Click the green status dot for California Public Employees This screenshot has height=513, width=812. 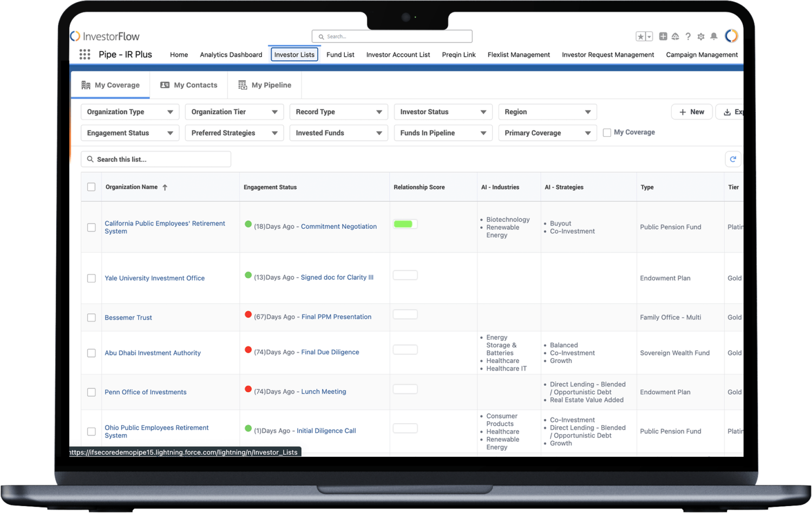[x=248, y=224]
